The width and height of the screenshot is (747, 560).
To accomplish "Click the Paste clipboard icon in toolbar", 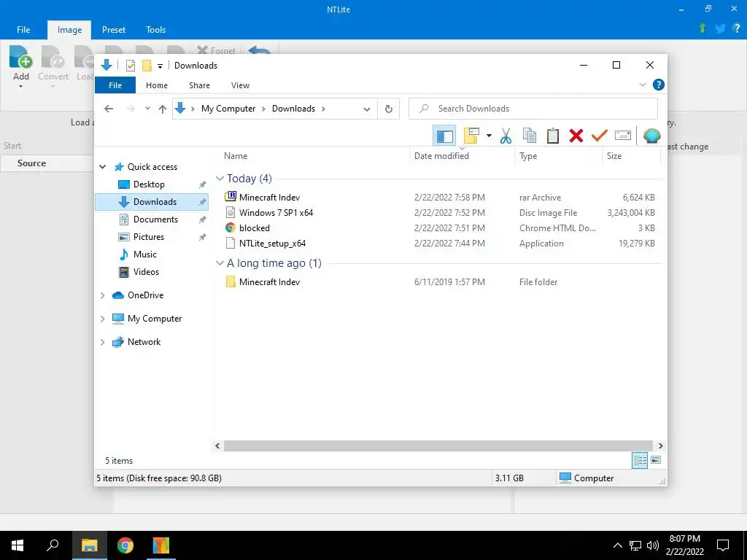I will pos(553,136).
